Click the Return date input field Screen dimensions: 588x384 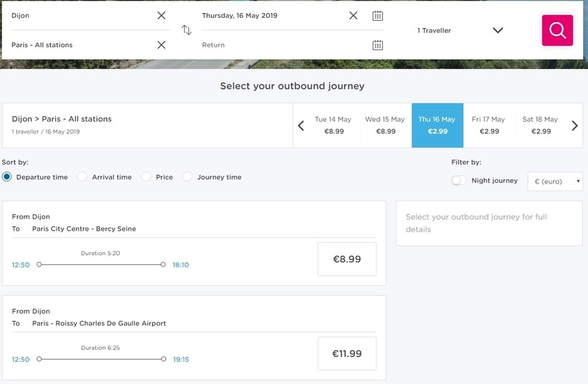280,45
